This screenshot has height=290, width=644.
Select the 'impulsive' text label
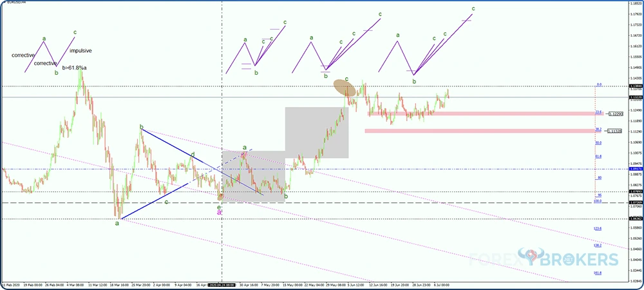click(80, 50)
